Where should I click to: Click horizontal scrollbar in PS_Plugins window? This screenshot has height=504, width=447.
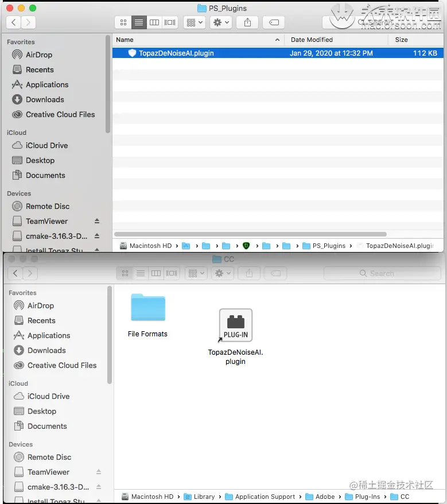(x=250, y=234)
